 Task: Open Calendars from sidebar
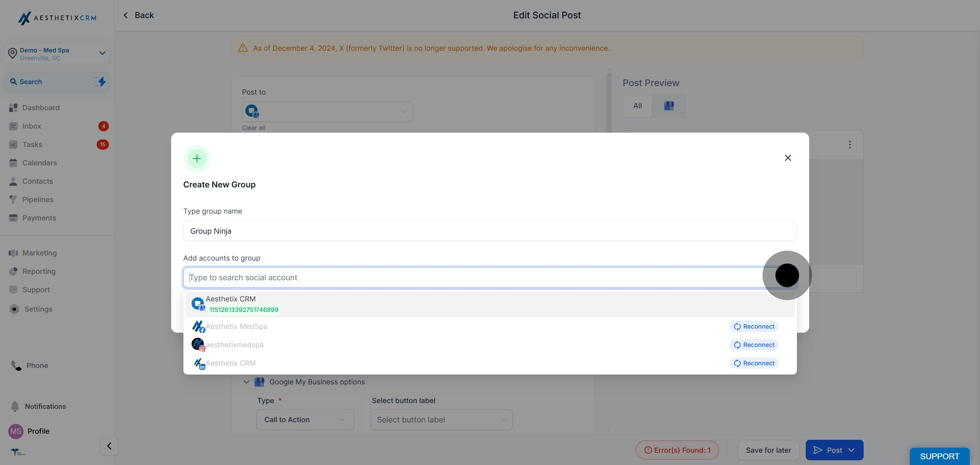(x=39, y=163)
